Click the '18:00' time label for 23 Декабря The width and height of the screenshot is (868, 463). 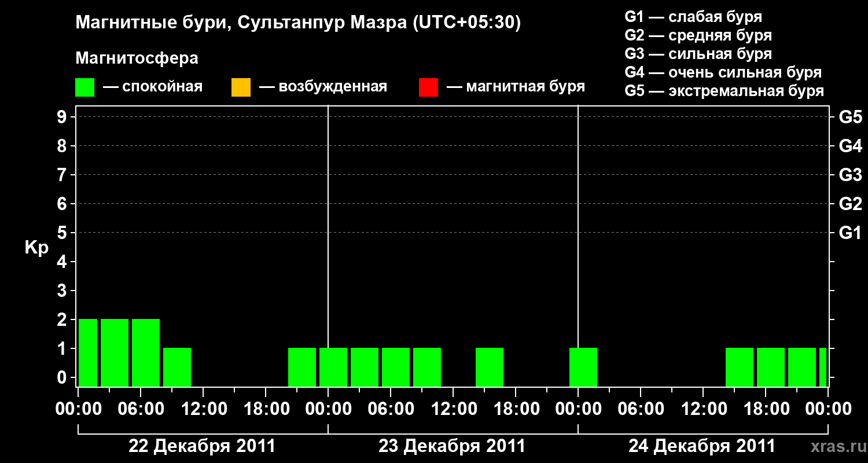(516, 409)
